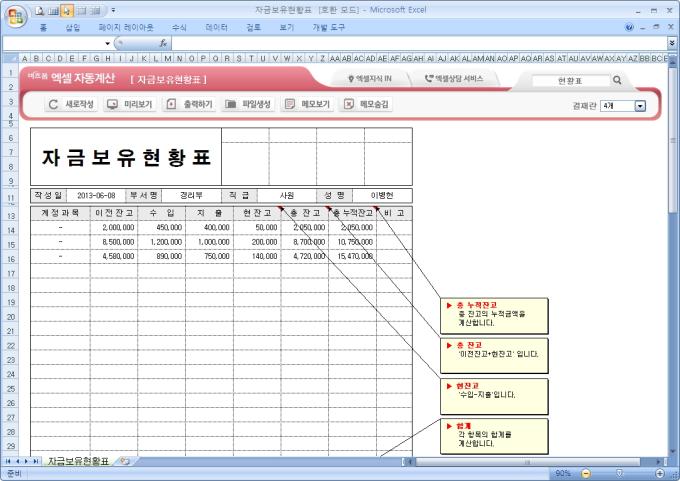
Task: Click the 현황표 search input field
Action: pos(570,80)
